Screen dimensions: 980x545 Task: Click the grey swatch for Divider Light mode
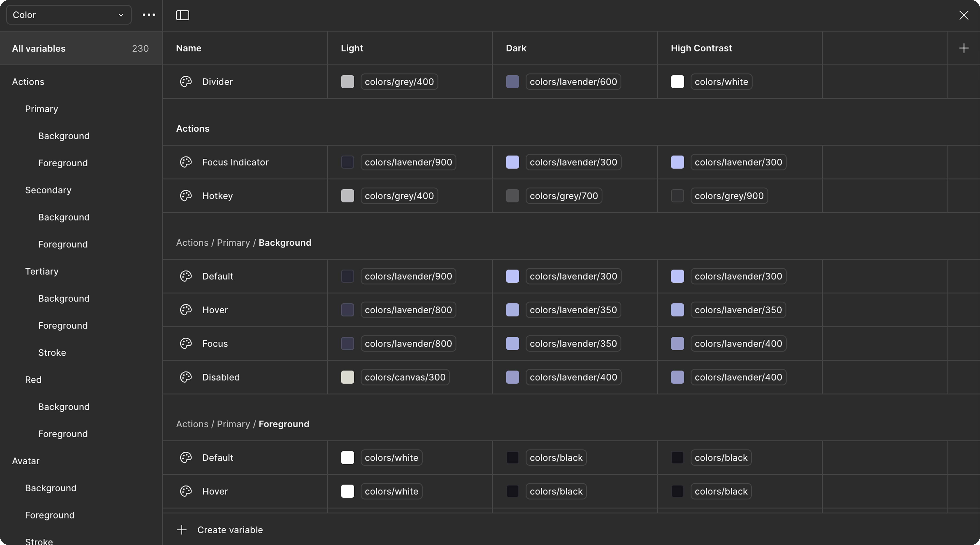click(x=347, y=82)
